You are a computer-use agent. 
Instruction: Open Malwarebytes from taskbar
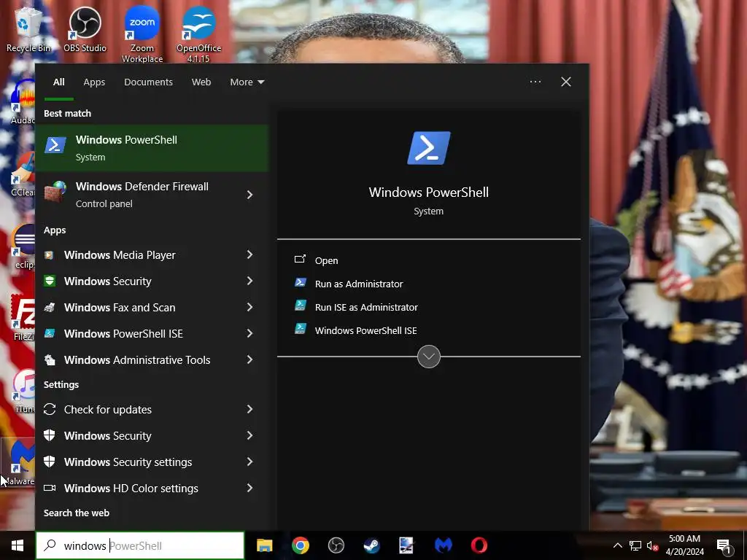click(x=443, y=545)
